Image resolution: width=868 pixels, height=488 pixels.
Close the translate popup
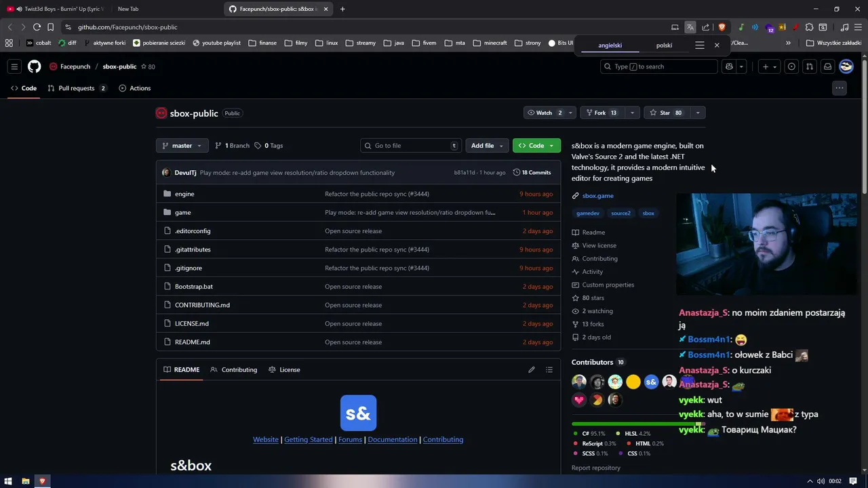[717, 45]
